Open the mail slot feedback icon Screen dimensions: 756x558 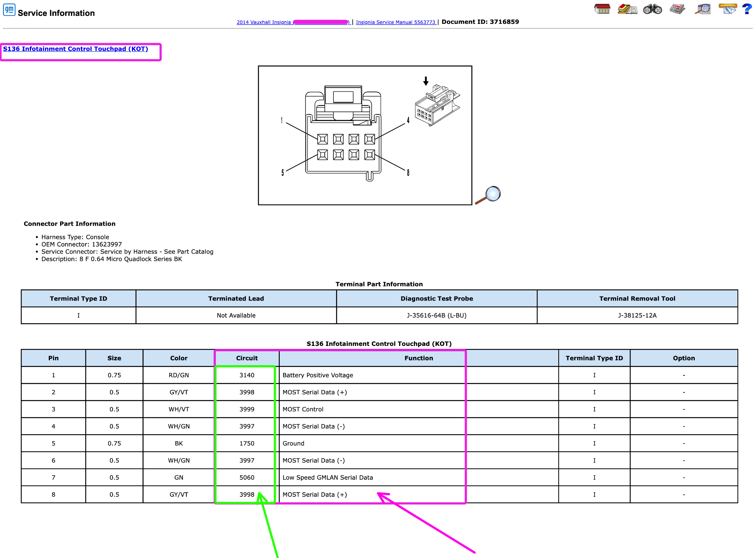click(x=728, y=9)
